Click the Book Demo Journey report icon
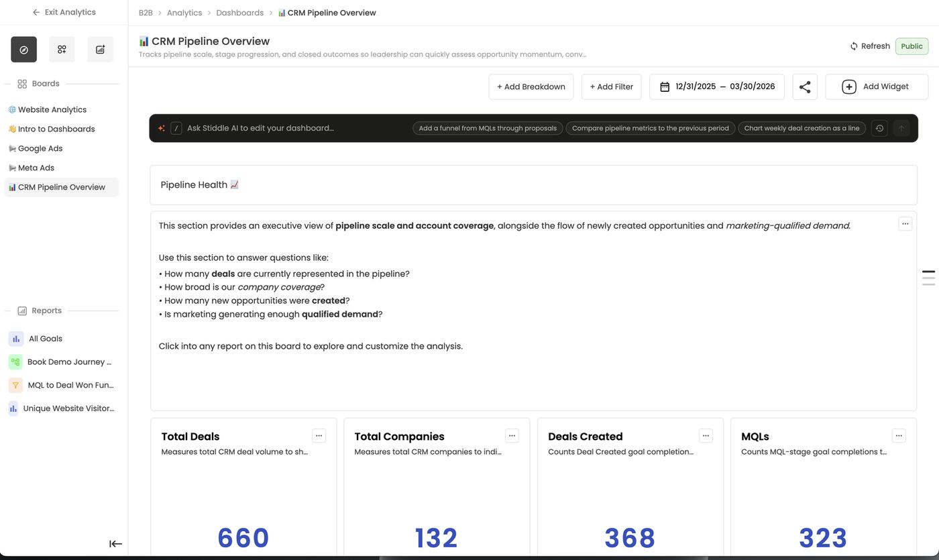Viewport: 939px width, 560px height. [15, 361]
